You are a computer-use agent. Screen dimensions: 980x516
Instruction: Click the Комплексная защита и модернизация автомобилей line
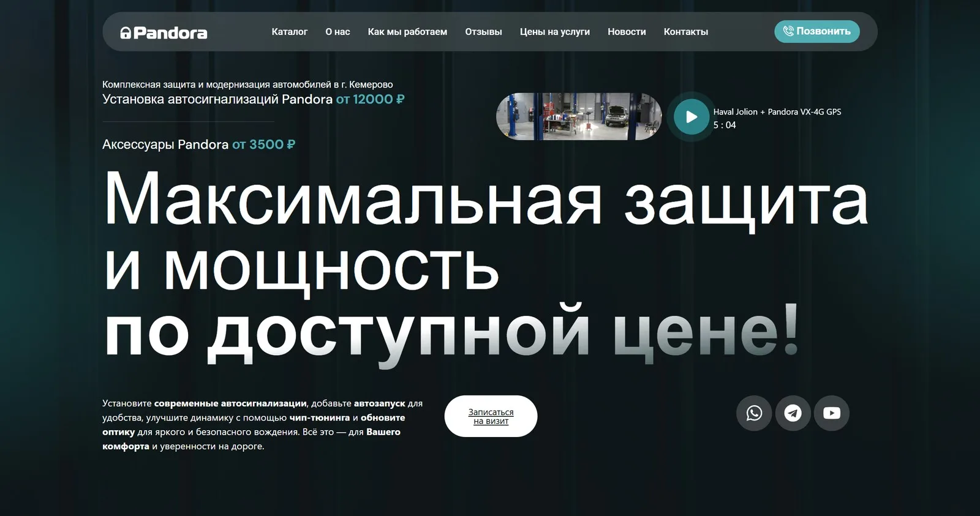[247, 84]
